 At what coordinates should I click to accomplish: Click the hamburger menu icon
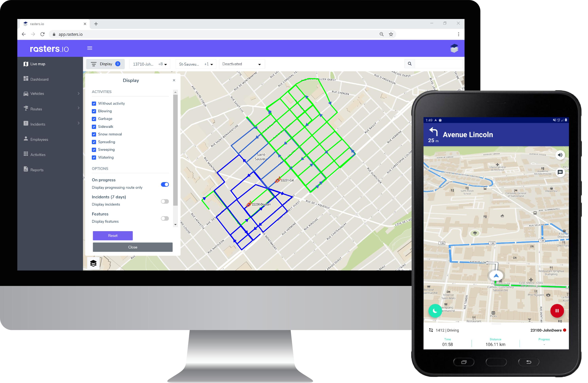pyautogui.click(x=90, y=48)
